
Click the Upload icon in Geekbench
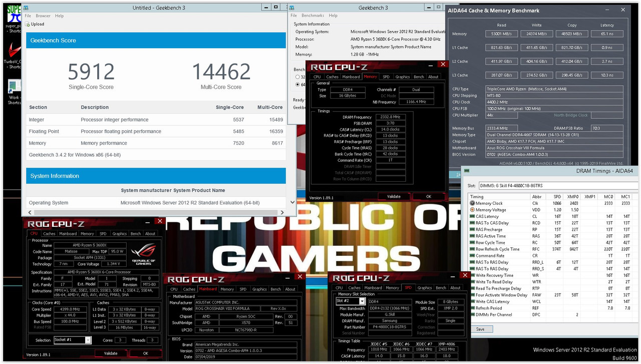tap(28, 24)
